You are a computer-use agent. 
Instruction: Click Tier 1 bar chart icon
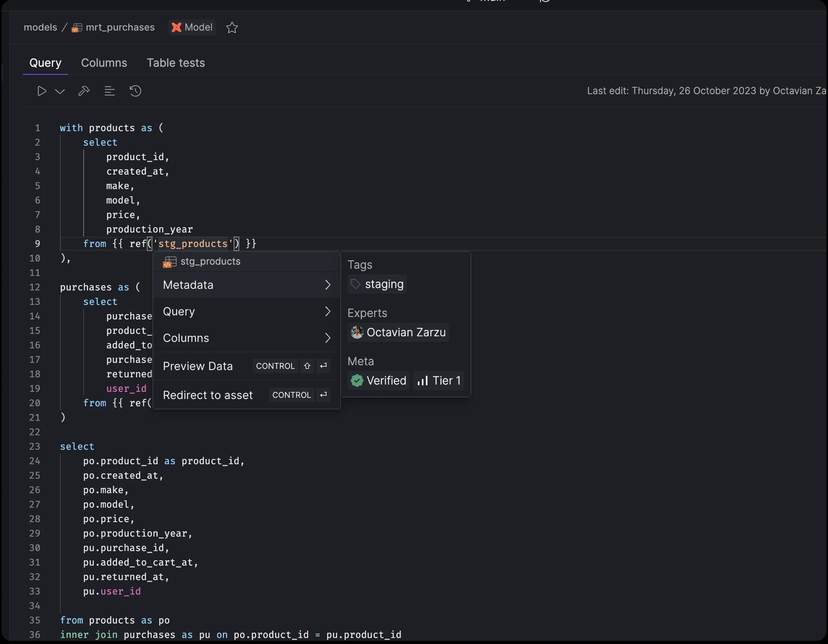tap(423, 381)
